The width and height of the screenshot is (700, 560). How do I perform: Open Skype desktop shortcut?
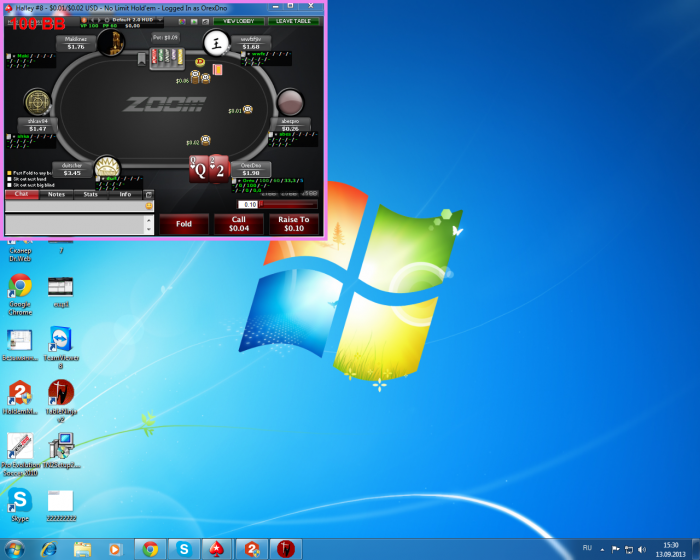(20, 499)
